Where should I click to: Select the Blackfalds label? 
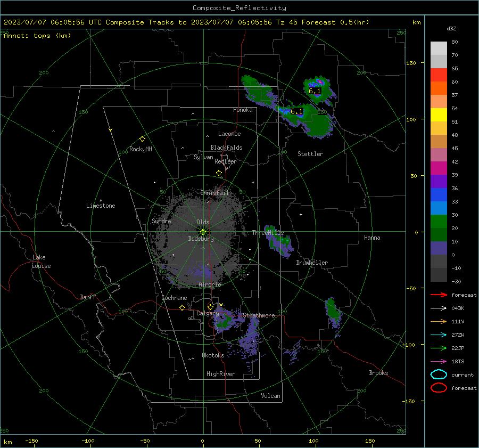pyautogui.click(x=226, y=148)
